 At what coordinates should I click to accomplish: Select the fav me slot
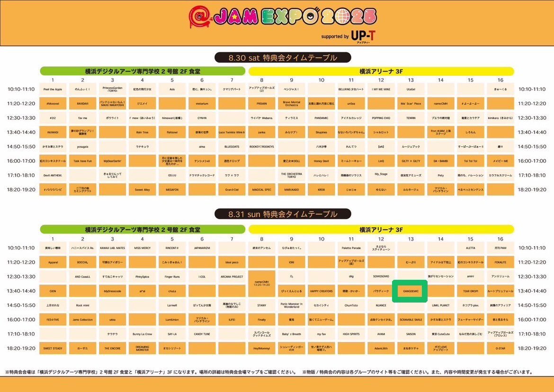(83, 118)
